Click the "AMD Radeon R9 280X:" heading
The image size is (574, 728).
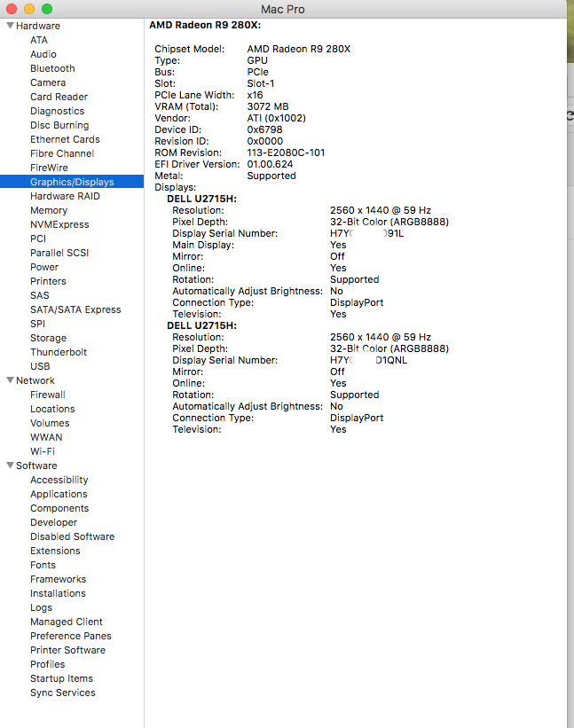point(205,25)
